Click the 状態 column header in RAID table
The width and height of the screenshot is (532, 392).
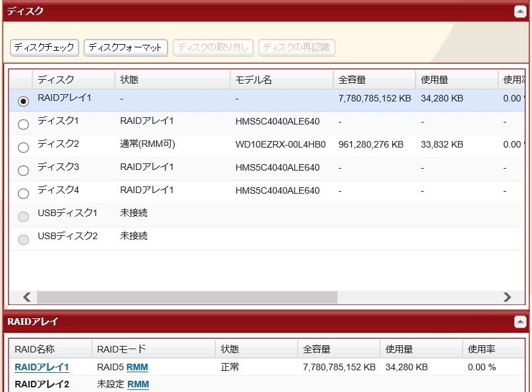(x=256, y=349)
